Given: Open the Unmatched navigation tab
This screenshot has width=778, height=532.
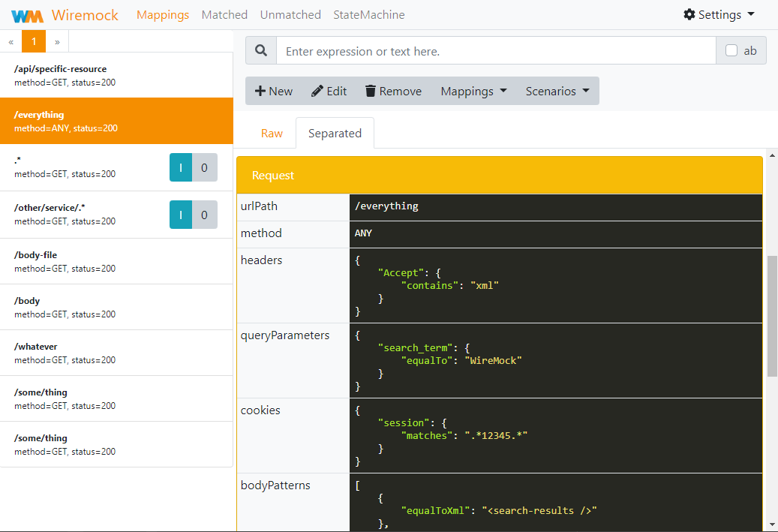Looking at the screenshot, I should click(x=290, y=15).
